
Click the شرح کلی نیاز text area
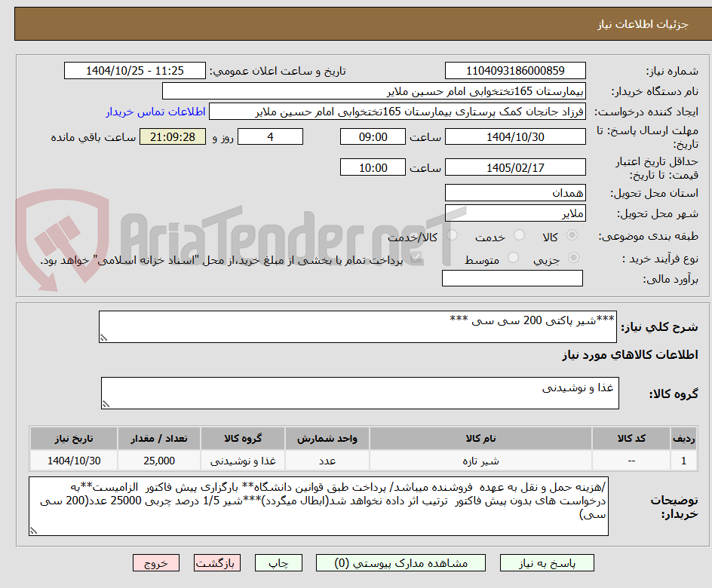coord(358,326)
